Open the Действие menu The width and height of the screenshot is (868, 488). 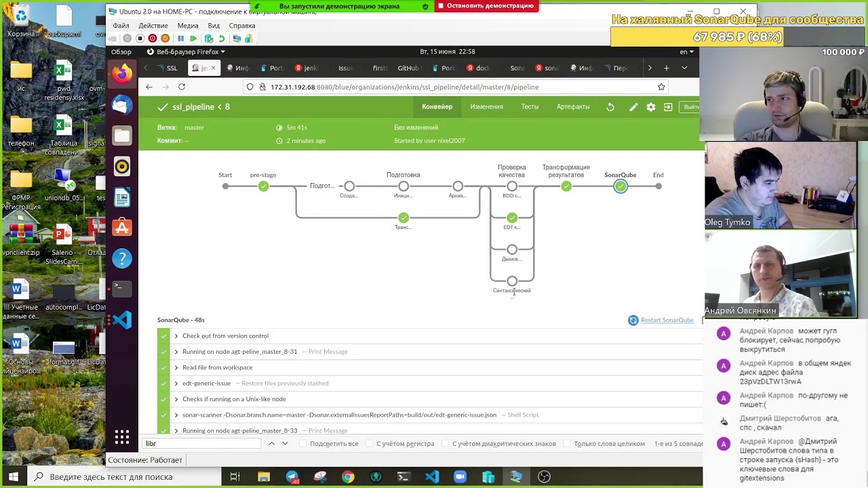click(x=153, y=25)
